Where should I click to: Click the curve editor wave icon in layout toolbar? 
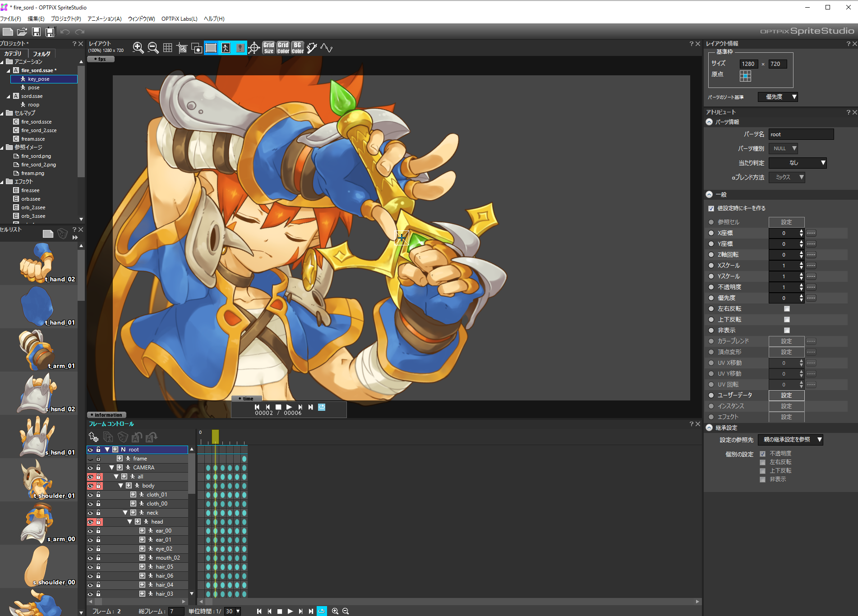point(327,48)
